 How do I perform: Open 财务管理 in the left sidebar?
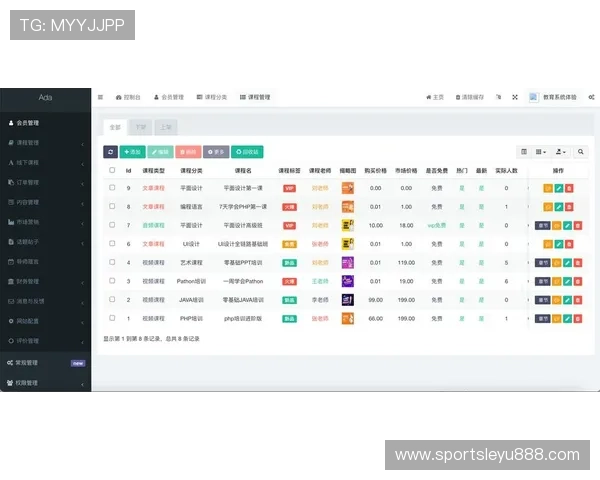tap(28, 282)
